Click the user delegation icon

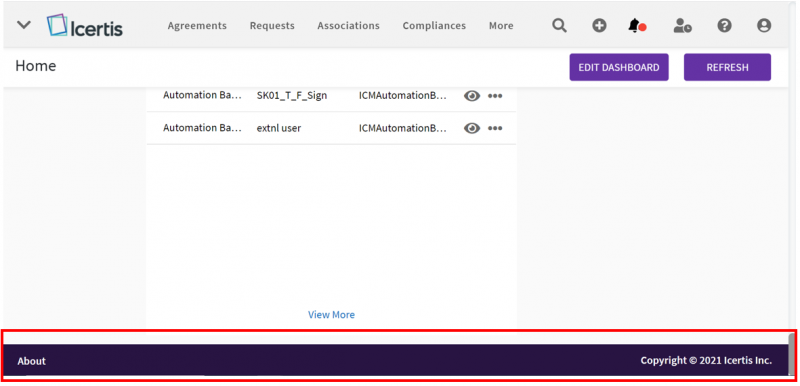(682, 25)
